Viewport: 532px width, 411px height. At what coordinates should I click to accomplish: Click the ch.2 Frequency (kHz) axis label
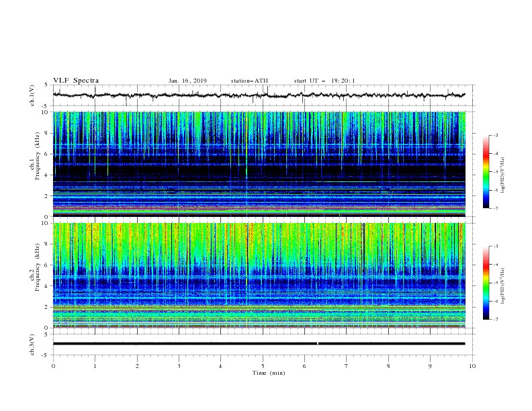coord(34,267)
